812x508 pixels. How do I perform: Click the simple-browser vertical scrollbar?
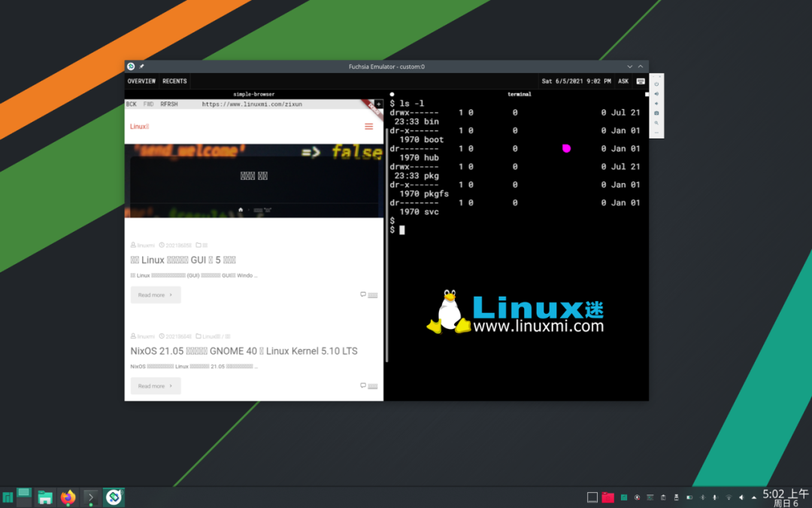[x=387, y=241]
